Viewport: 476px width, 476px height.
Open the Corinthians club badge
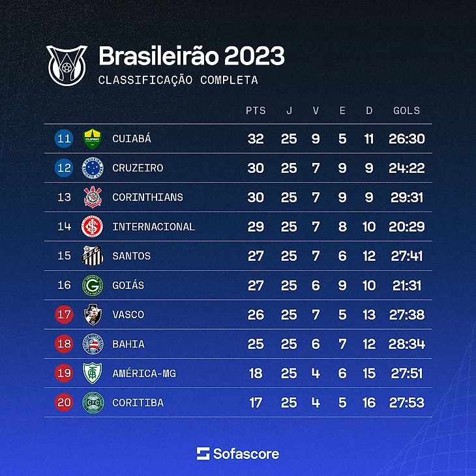pos(93,197)
